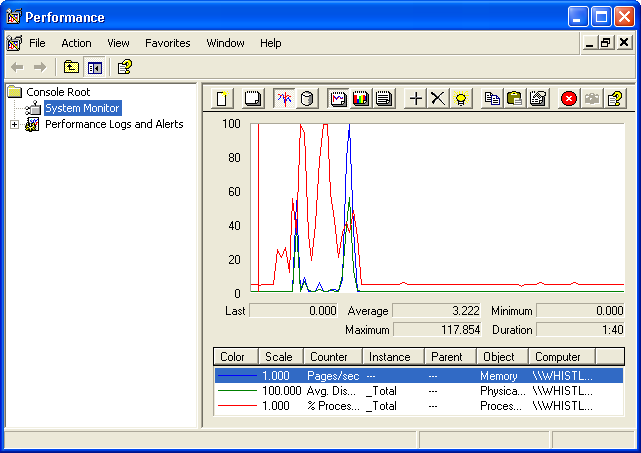Switch to View Report mode

[384, 98]
